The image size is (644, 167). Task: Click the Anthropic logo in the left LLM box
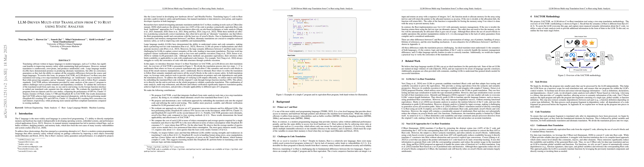coord(574,59)
